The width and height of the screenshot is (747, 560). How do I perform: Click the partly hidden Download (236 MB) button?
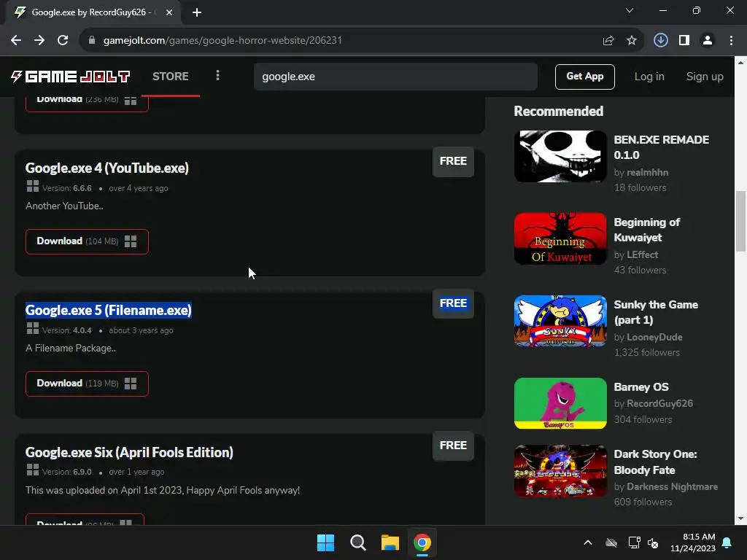88,104
